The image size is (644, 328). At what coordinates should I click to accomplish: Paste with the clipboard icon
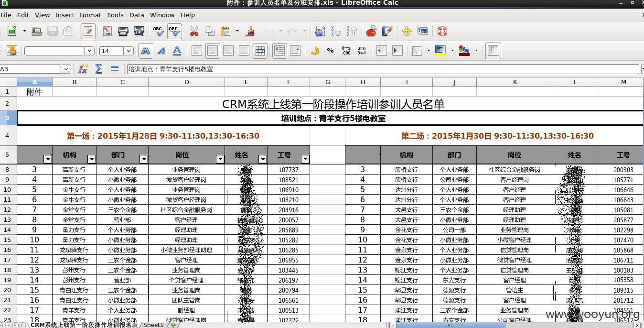[x=225, y=32]
